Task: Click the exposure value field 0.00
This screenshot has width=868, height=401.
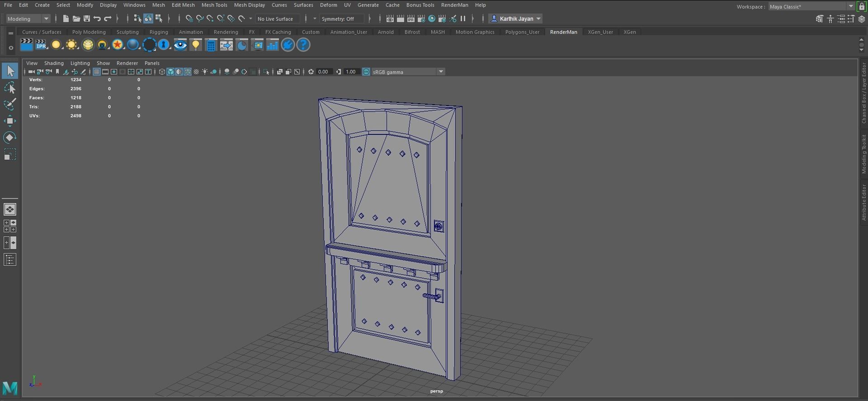Action: coord(324,72)
